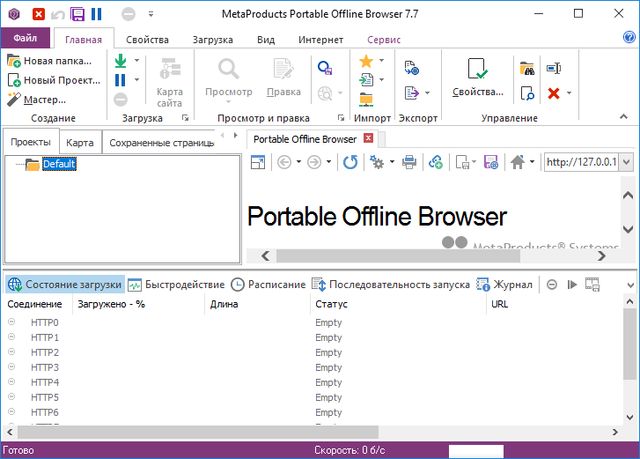Click the red delete X in Управление group
This screenshot has width=640, height=459.
553,93
